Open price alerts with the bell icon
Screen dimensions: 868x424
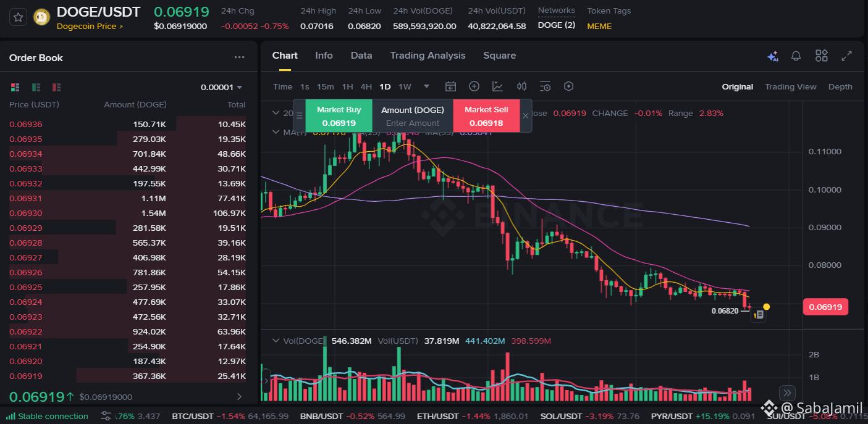796,56
